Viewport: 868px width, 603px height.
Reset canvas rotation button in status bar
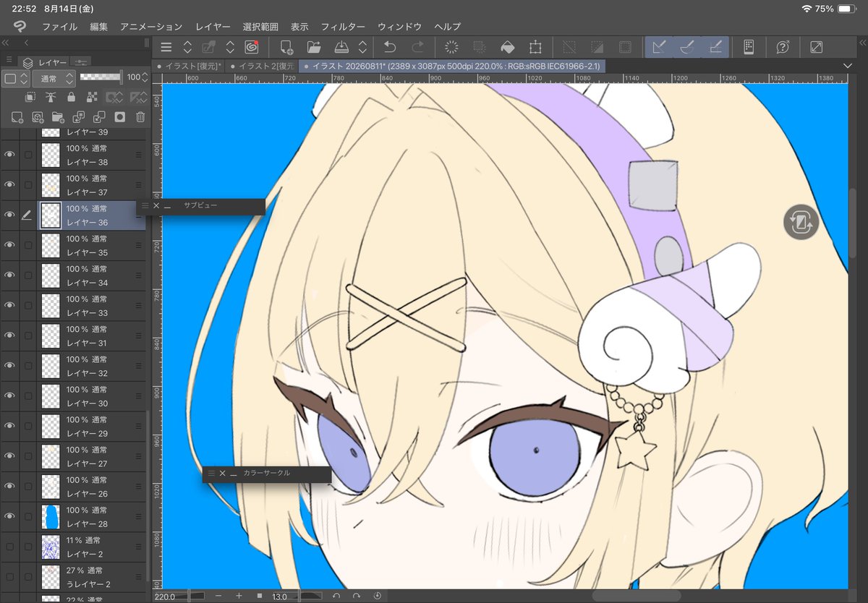click(x=377, y=596)
